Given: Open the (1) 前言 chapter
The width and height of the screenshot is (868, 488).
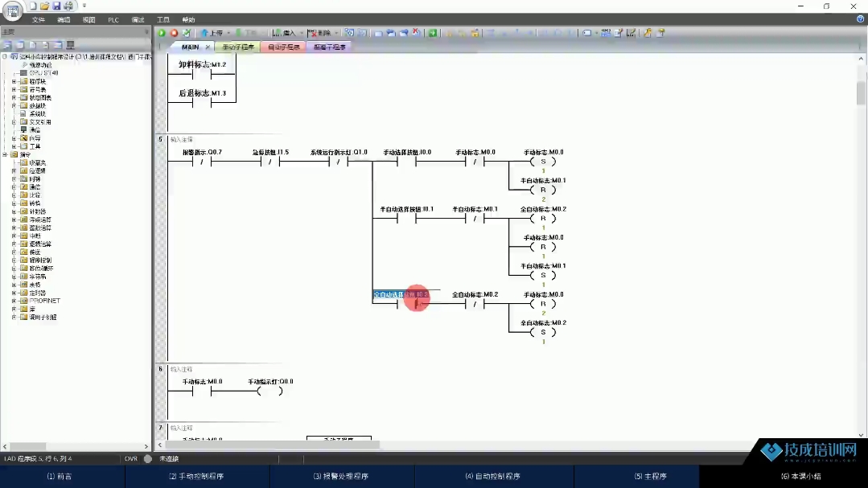Looking at the screenshot, I should click(x=60, y=477).
